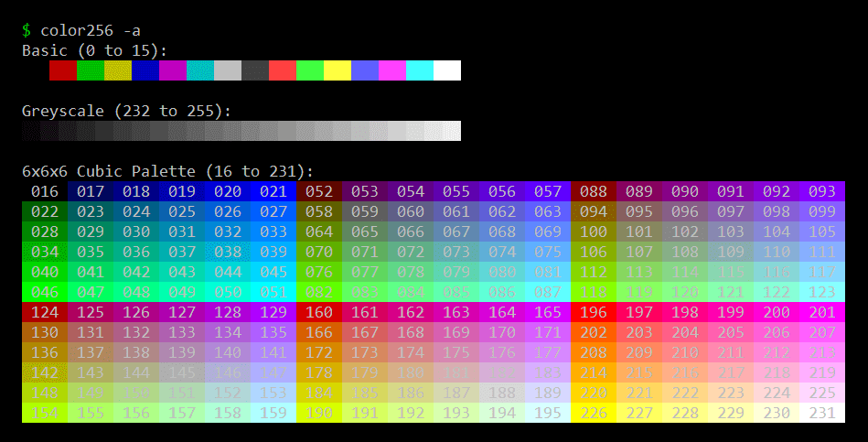Click the bright magenta Basic swatch

(392, 70)
